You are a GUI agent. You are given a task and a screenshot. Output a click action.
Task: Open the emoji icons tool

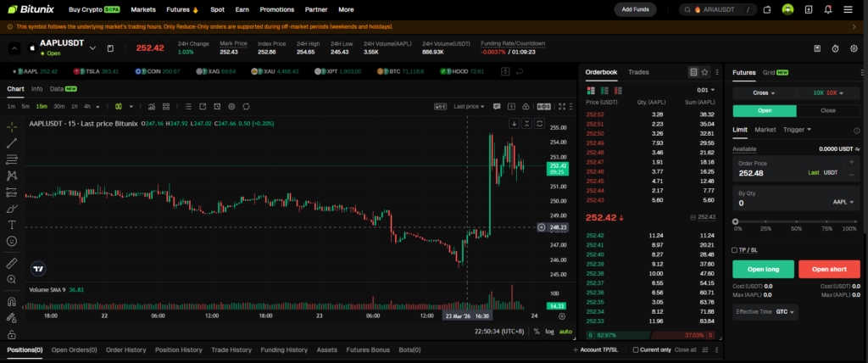[12, 241]
